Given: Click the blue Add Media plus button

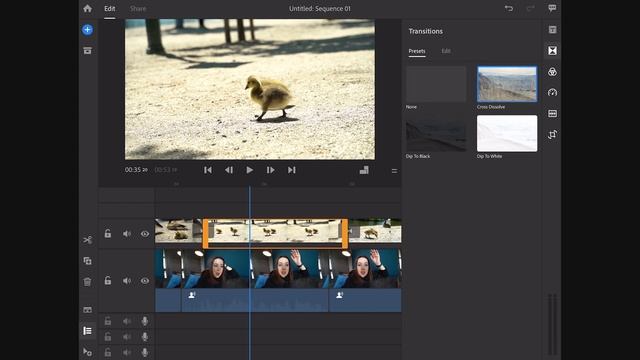Looking at the screenshot, I should (x=87, y=29).
